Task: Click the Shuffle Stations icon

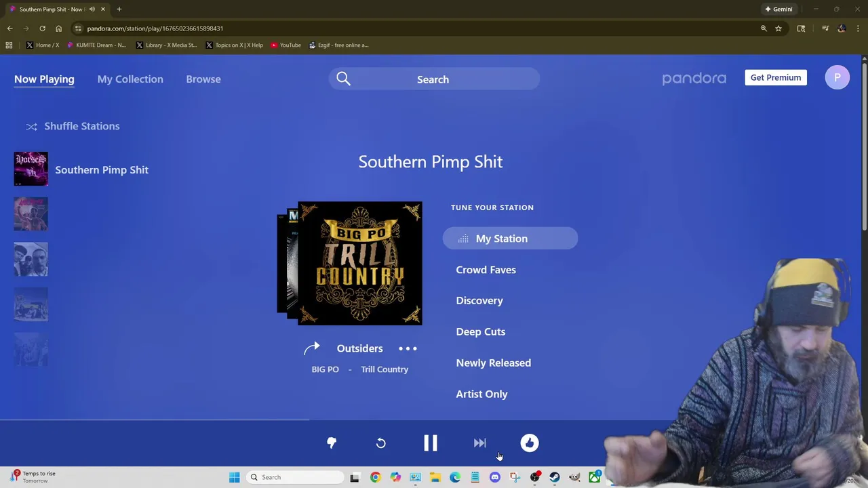Action: click(31, 126)
